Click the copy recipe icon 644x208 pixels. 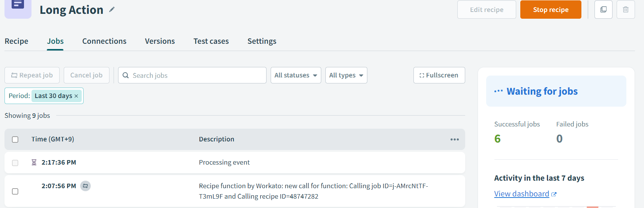pos(603,10)
